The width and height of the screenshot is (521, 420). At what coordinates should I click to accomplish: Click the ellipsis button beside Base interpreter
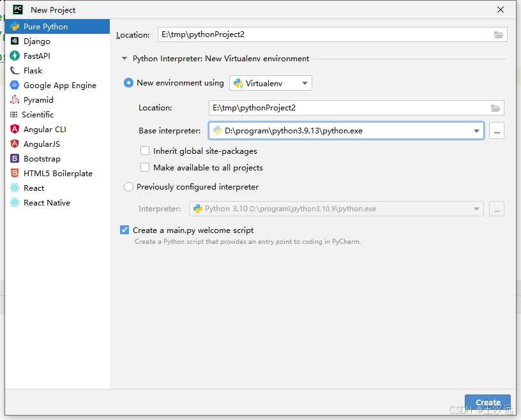point(496,131)
